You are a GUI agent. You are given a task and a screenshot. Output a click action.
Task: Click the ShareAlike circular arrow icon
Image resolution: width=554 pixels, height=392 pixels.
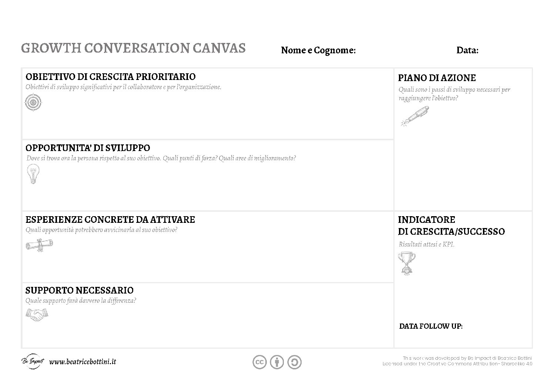coord(294,362)
